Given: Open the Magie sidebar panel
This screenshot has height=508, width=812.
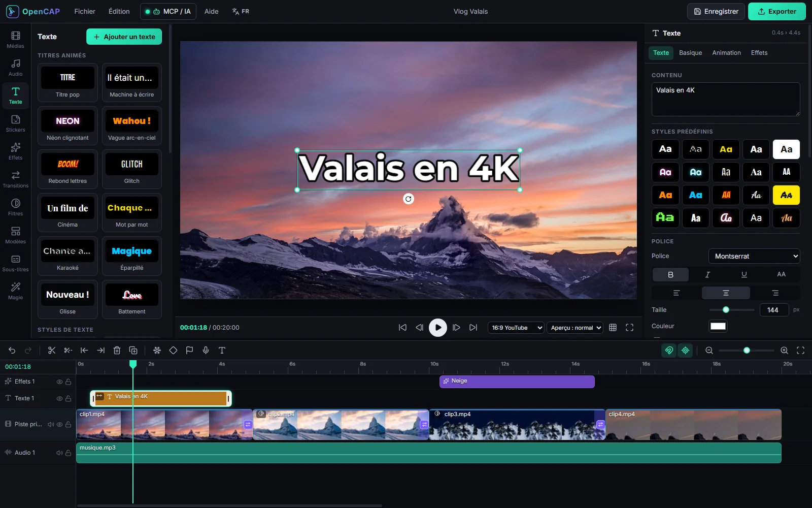Looking at the screenshot, I should [x=15, y=291].
